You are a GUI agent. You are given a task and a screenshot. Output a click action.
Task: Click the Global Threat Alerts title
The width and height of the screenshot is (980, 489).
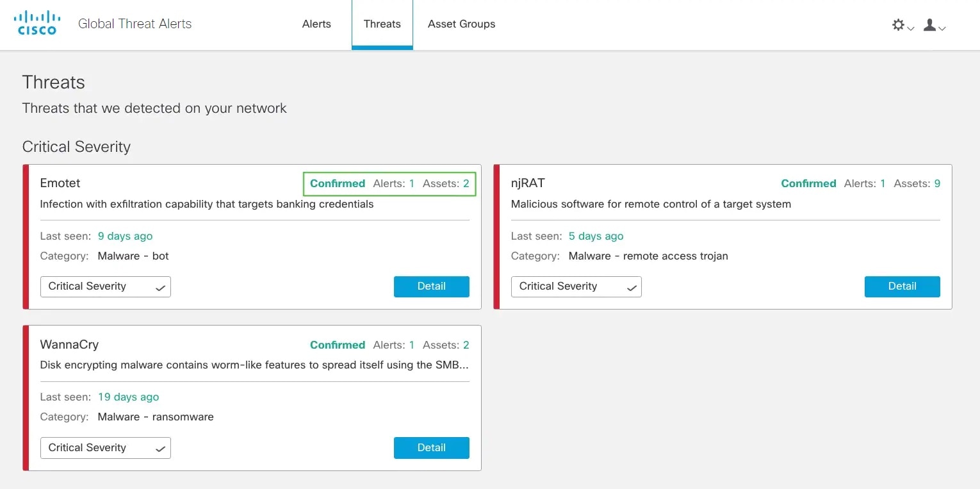[135, 24]
